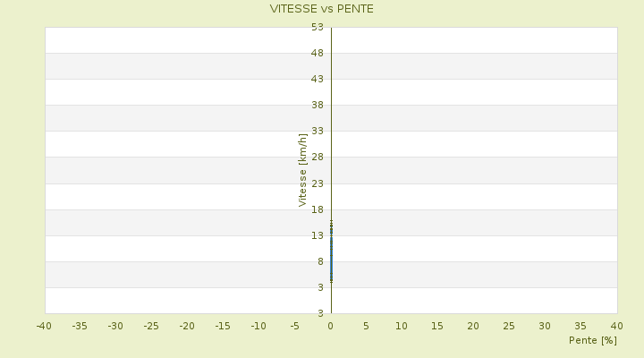This screenshot has height=358, width=644.
Task: Click the 28 tick on the speed axis
Action: pyautogui.click(x=318, y=158)
